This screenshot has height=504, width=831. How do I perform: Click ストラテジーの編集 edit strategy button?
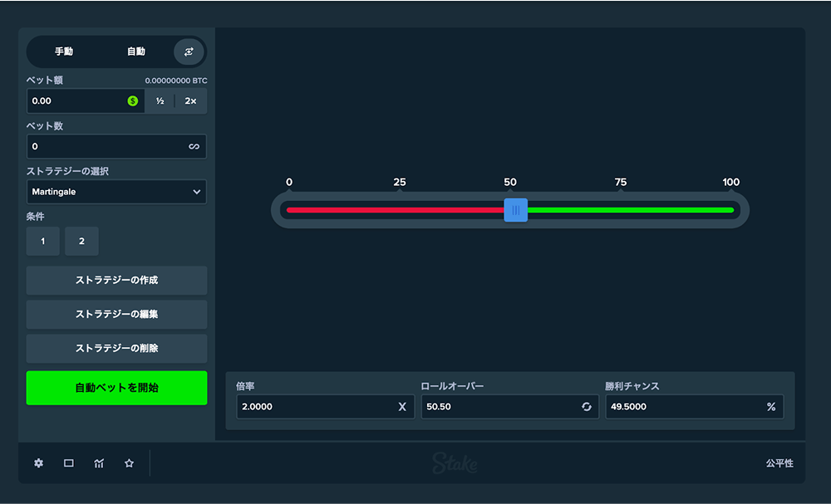(116, 314)
